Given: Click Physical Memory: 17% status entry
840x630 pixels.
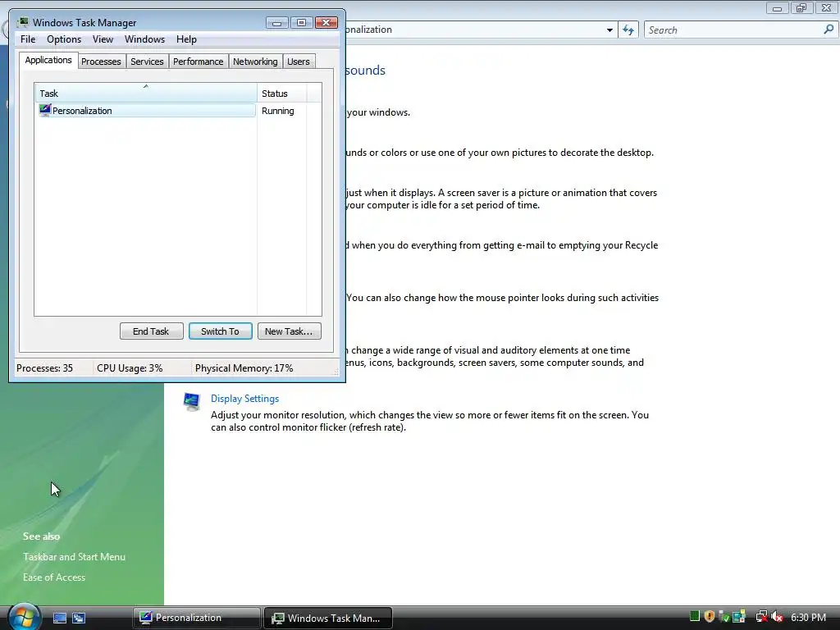Looking at the screenshot, I should click(x=244, y=368).
